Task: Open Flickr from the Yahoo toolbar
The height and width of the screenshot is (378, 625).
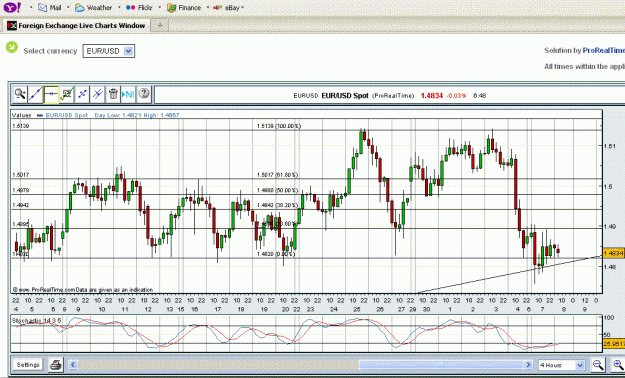Action: 139,8
